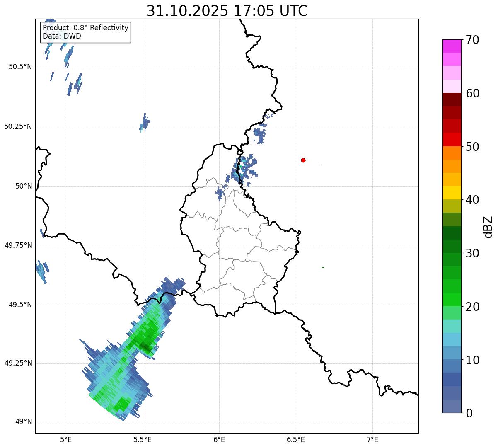Click the colorbar tick label 50

[x=473, y=147]
